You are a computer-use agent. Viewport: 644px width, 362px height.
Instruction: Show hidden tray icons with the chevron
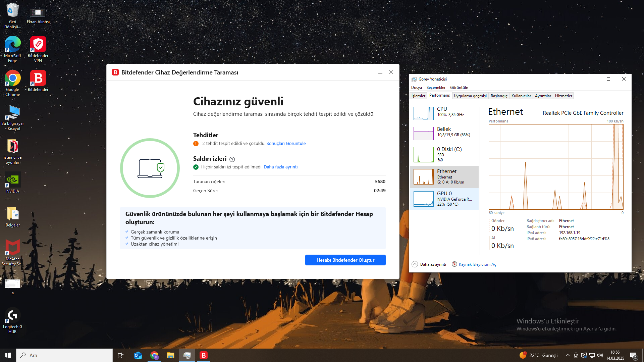coord(568,355)
